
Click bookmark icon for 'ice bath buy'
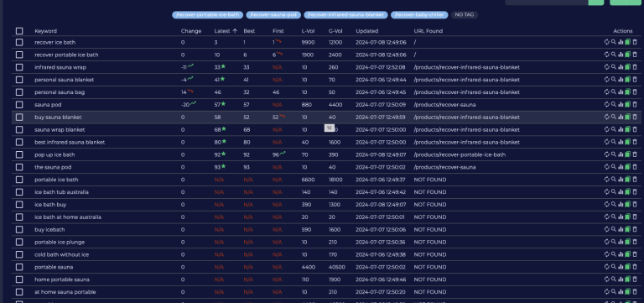(x=627, y=204)
